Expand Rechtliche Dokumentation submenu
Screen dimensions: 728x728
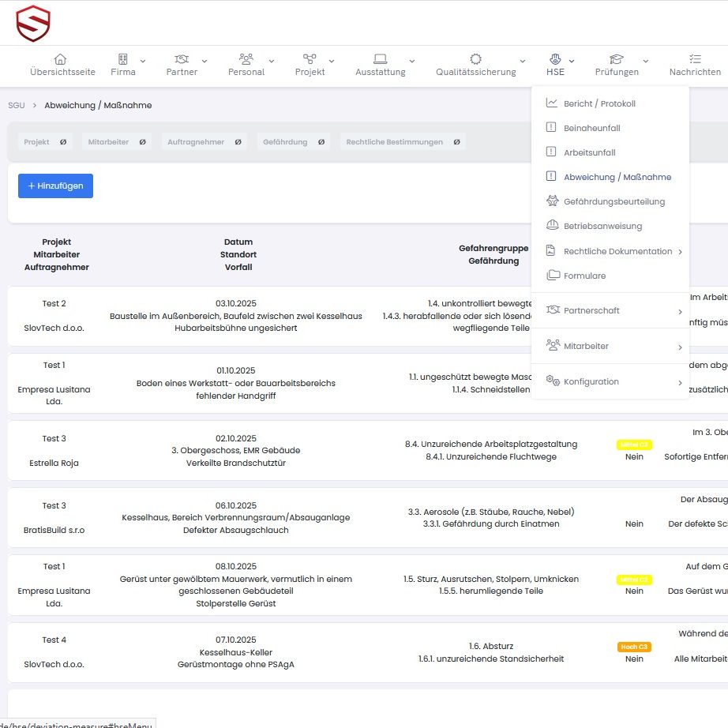pyautogui.click(x=680, y=252)
